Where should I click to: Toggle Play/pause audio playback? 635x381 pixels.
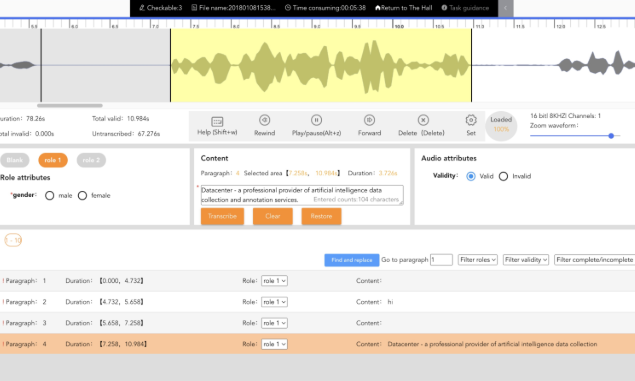(x=316, y=120)
